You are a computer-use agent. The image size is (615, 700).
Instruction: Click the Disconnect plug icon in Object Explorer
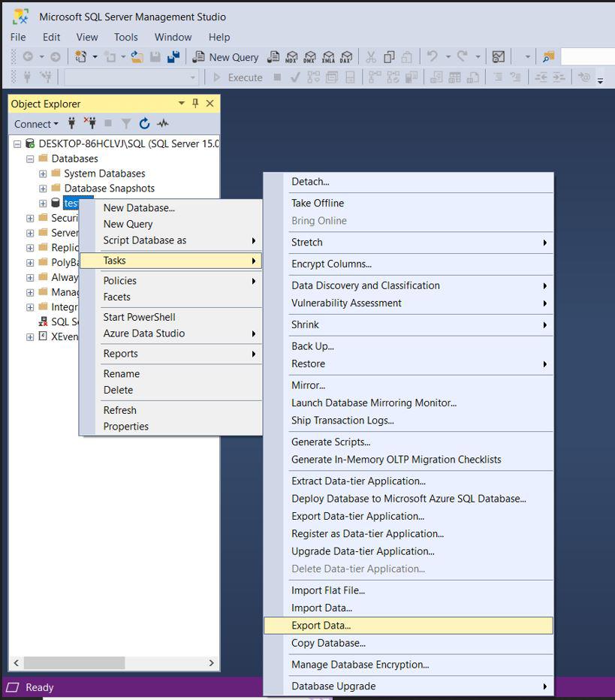[x=90, y=122]
